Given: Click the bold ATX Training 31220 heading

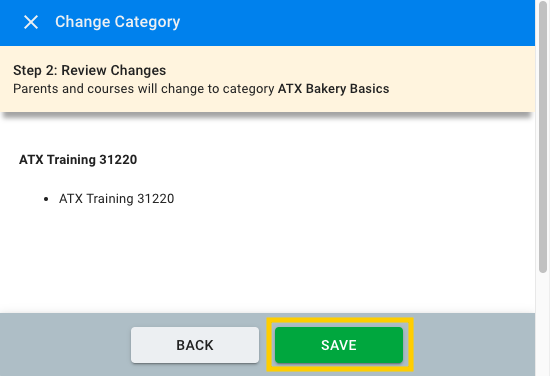Looking at the screenshot, I should tap(78, 160).
